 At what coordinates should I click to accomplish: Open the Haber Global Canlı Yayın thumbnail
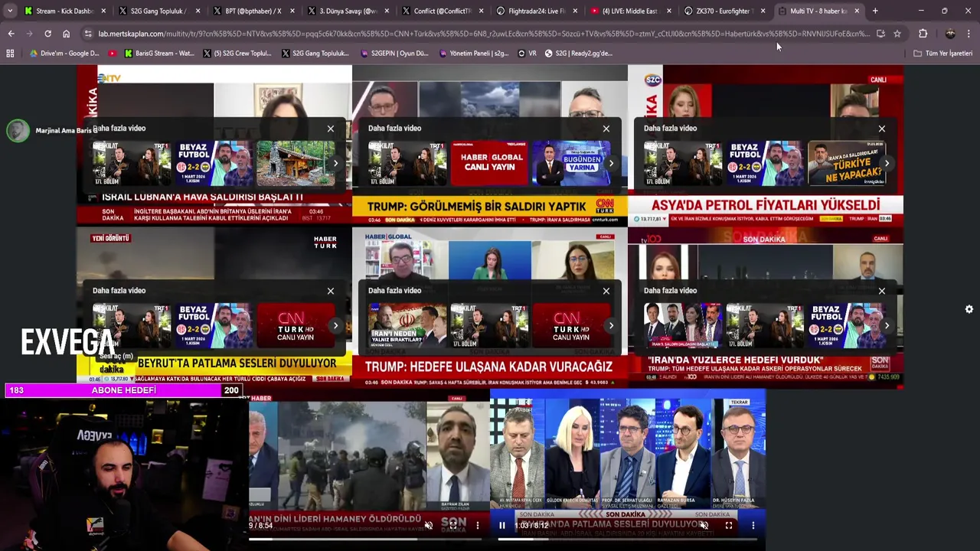coord(490,163)
